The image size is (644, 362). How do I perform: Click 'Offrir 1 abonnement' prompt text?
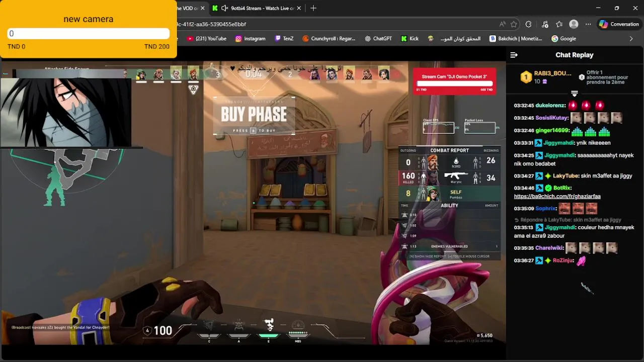click(x=607, y=77)
